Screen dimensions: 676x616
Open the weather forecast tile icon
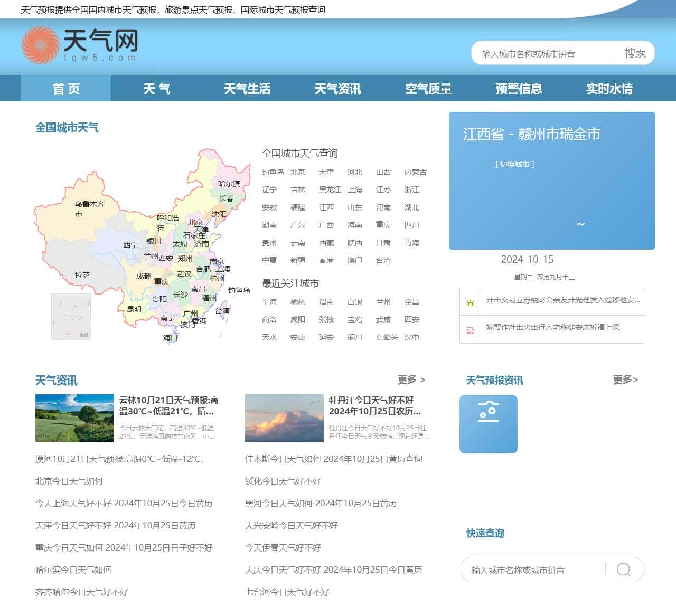pos(489,424)
